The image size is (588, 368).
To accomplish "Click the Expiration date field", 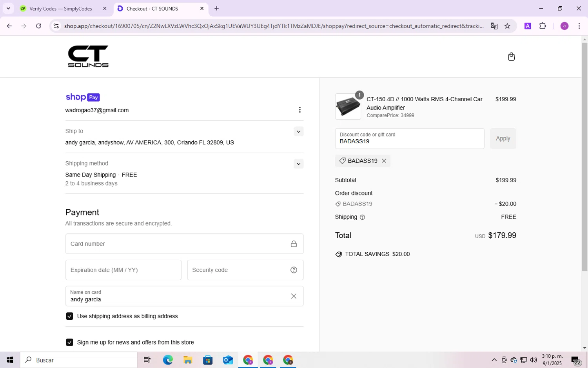I will click(123, 270).
